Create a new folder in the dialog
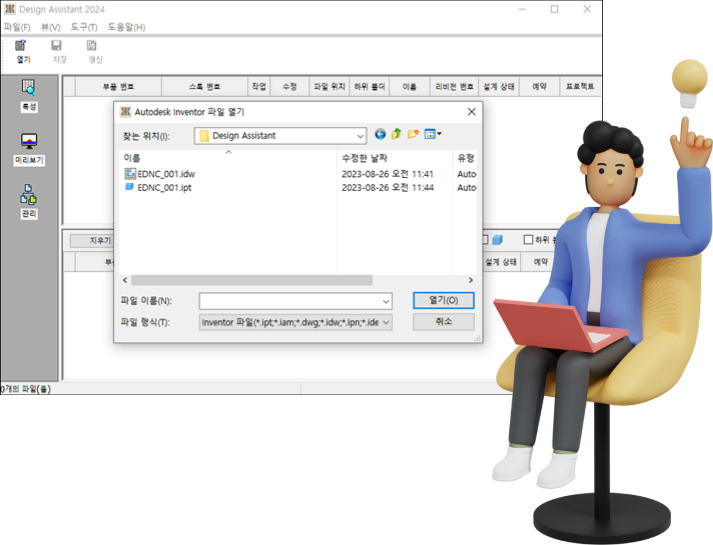Screen dimensions: 713x545 [x=413, y=134]
